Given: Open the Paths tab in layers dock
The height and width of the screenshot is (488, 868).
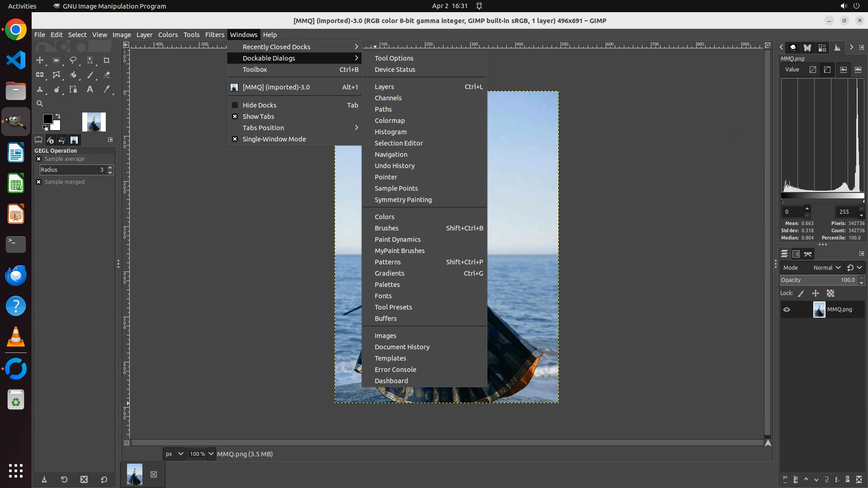Looking at the screenshot, I should (x=808, y=254).
